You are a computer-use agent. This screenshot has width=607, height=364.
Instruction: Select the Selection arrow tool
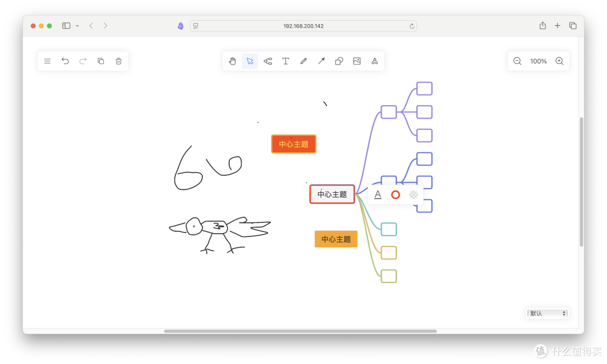250,61
